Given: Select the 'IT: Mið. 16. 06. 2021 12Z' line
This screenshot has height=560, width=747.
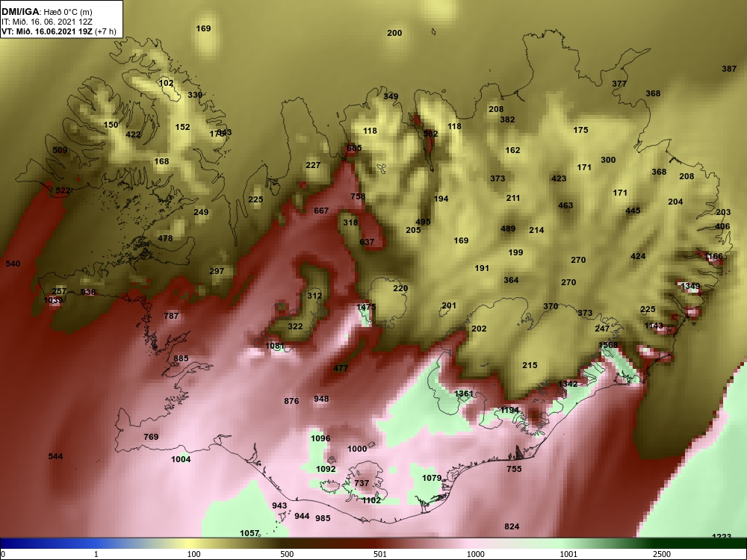Looking at the screenshot, I should [46, 22].
